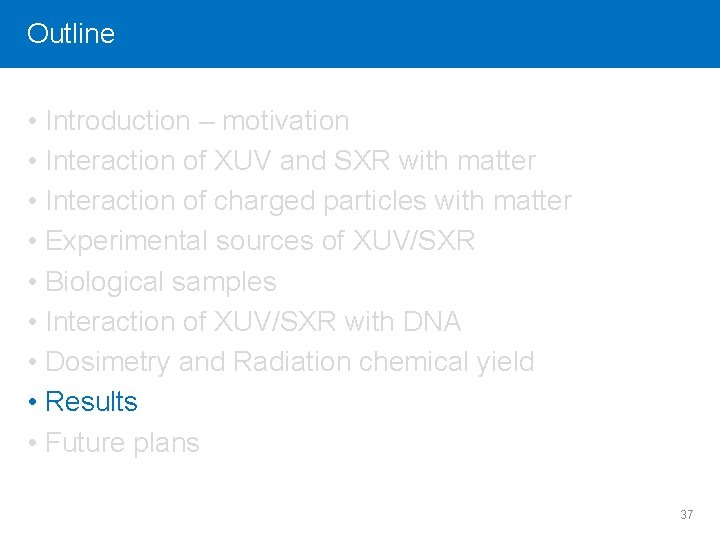Select Interaction of charged particles with matter

click(x=308, y=201)
